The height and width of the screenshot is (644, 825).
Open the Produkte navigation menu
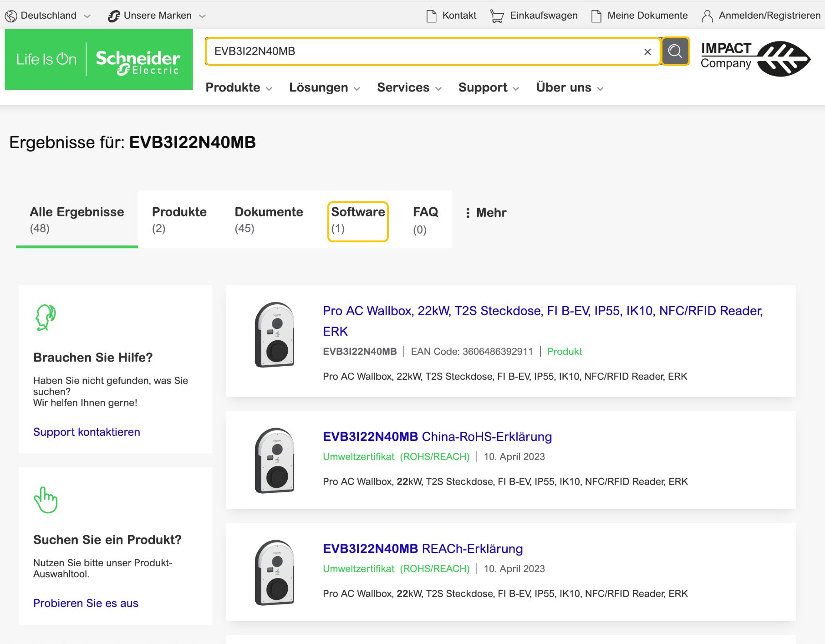point(239,87)
